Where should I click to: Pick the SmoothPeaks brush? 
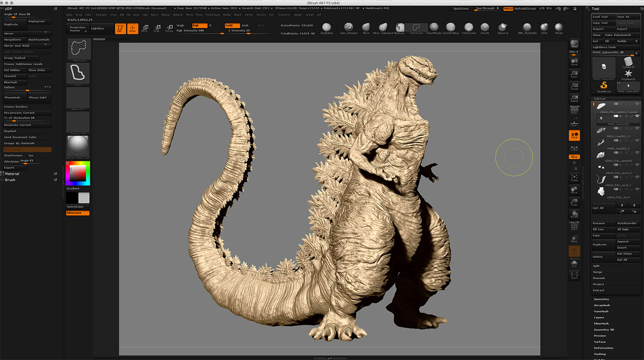(434, 28)
